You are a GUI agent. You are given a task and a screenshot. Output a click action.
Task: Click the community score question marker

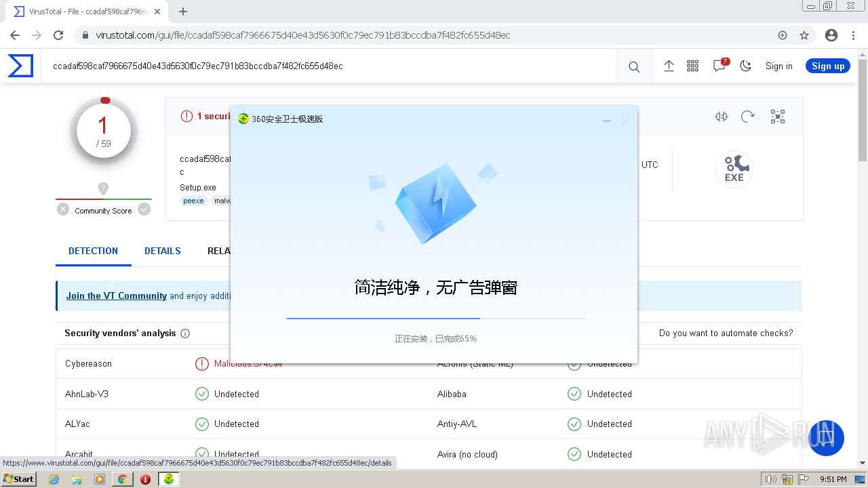tap(103, 188)
